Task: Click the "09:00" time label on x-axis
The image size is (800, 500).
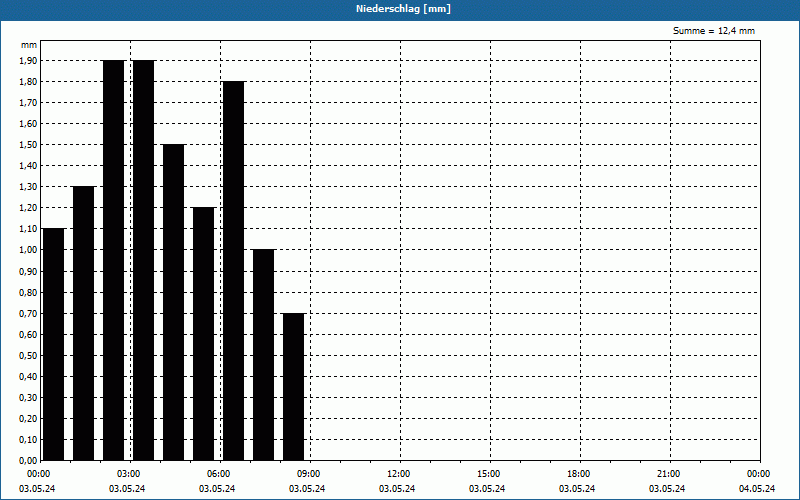Action: point(308,474)
